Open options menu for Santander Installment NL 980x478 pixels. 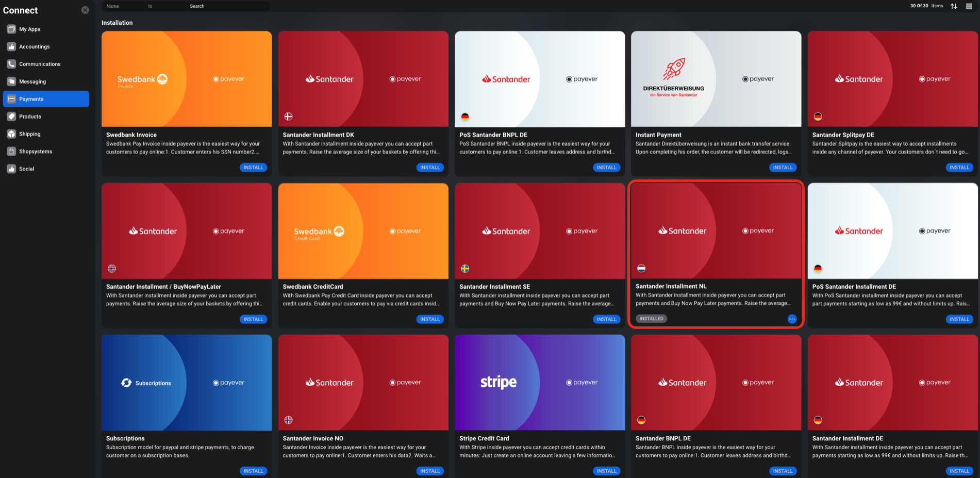(792, 319)
